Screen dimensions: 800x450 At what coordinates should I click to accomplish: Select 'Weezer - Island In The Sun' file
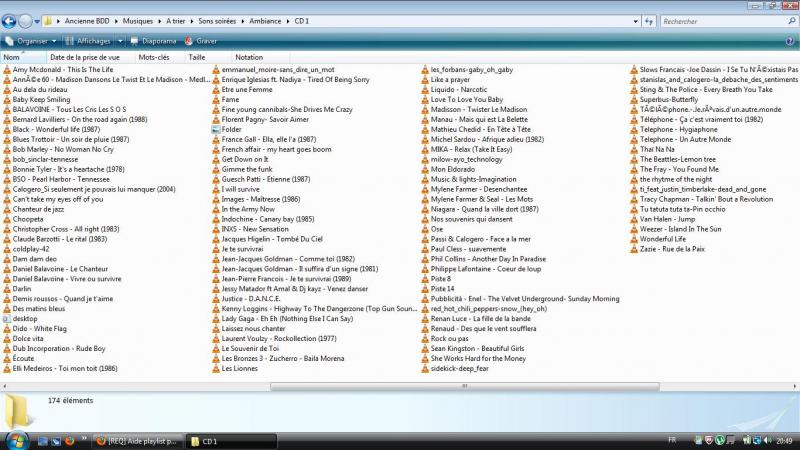click(676, 229)
